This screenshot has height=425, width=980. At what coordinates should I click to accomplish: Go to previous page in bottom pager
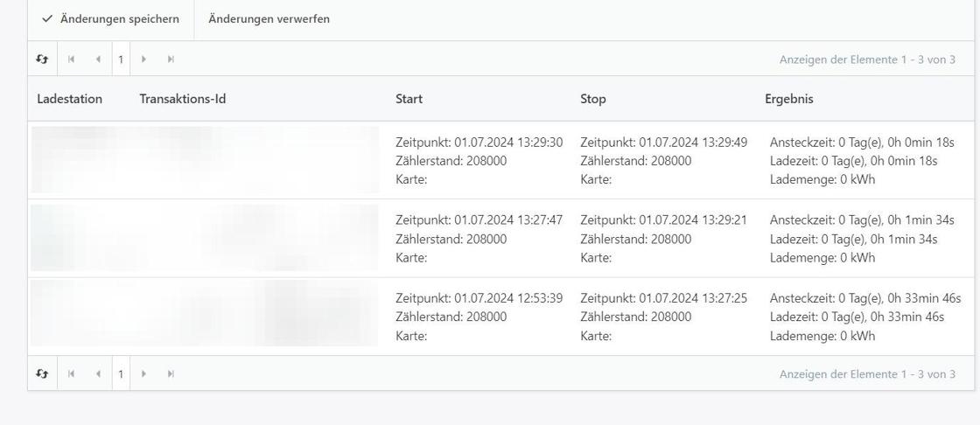[x=98, y=373]
